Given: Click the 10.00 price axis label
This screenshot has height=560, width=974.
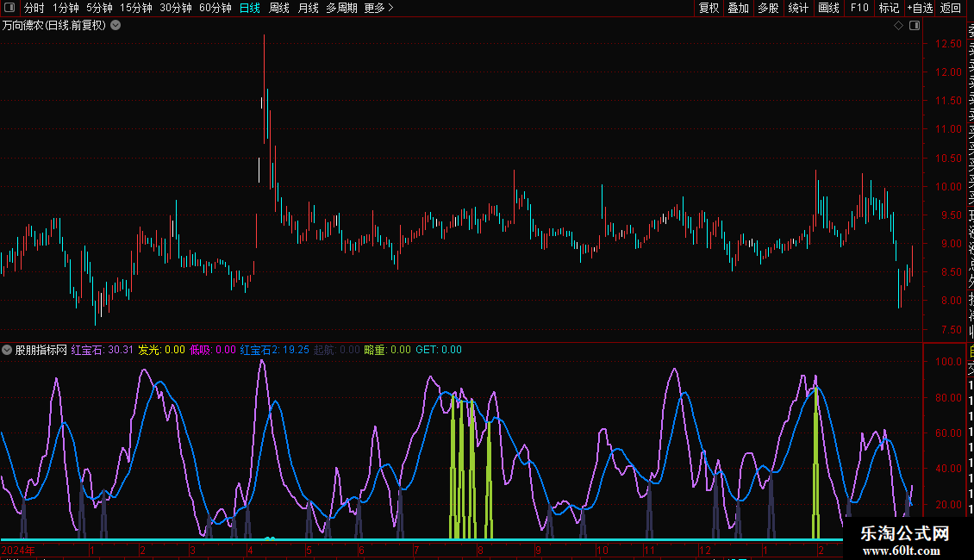Looking at the screenshot, I should (x=948, y=187).
